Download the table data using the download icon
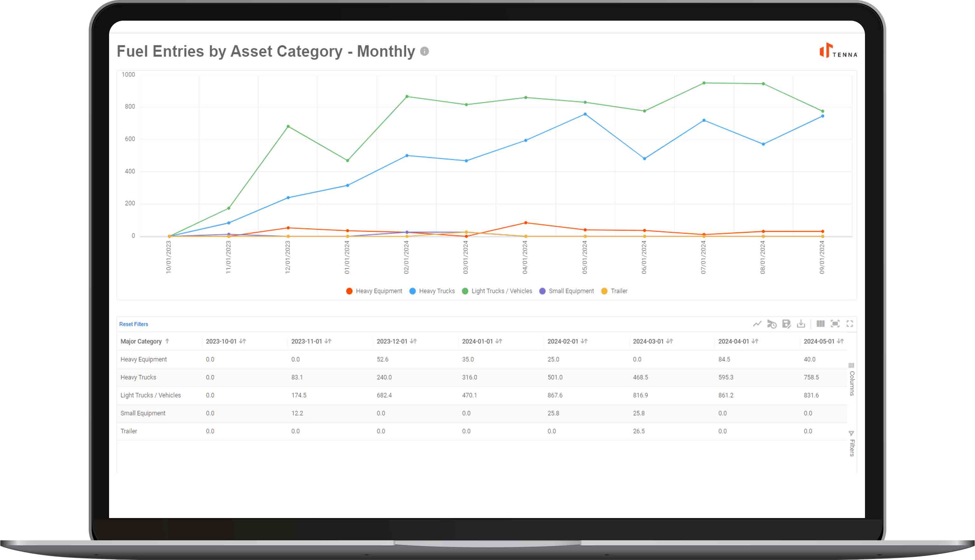This screenshot has width=975, height=560. [801, 324]
